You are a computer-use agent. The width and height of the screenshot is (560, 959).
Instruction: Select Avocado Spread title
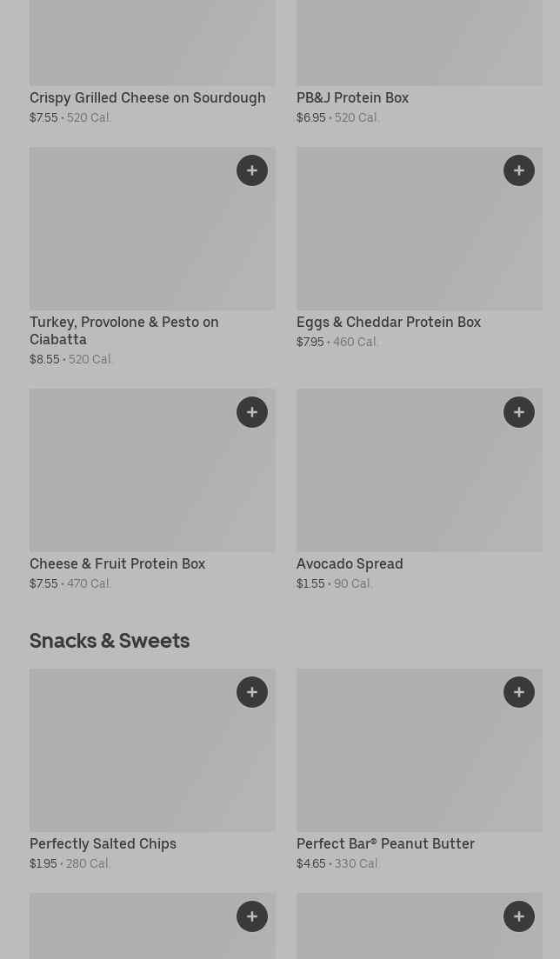tap(350, 564)
